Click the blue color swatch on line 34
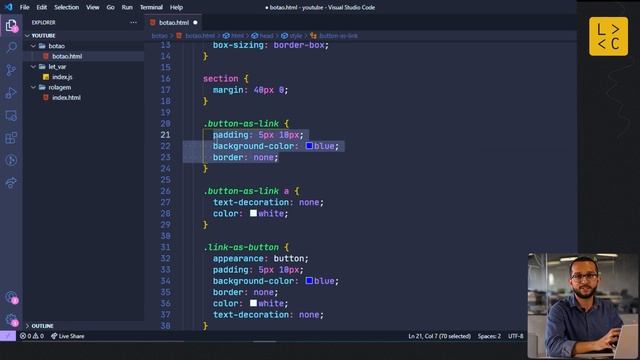 click(309, 280)
